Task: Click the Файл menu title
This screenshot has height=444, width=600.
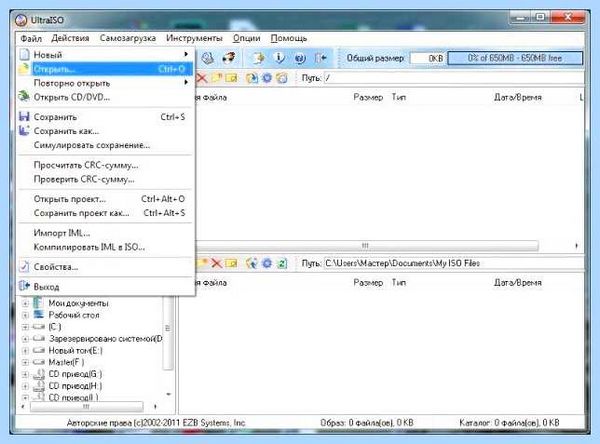Action: (31, 38)
